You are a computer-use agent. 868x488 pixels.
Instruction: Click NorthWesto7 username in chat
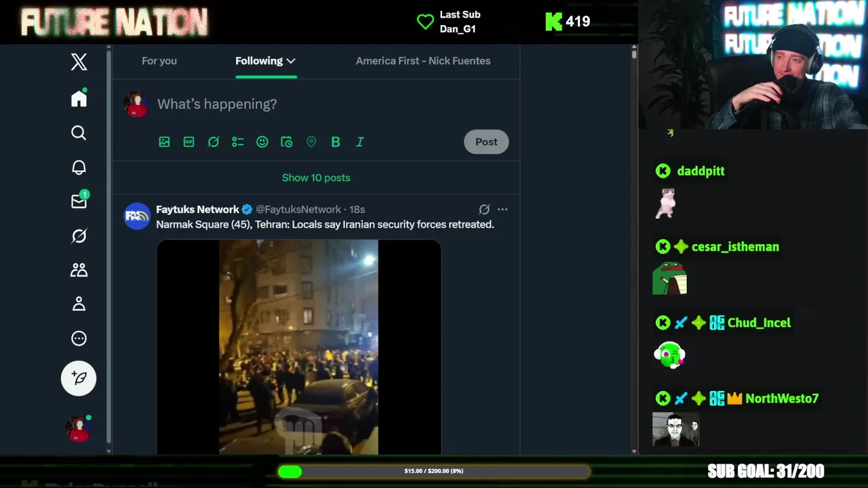coord(782,399)
